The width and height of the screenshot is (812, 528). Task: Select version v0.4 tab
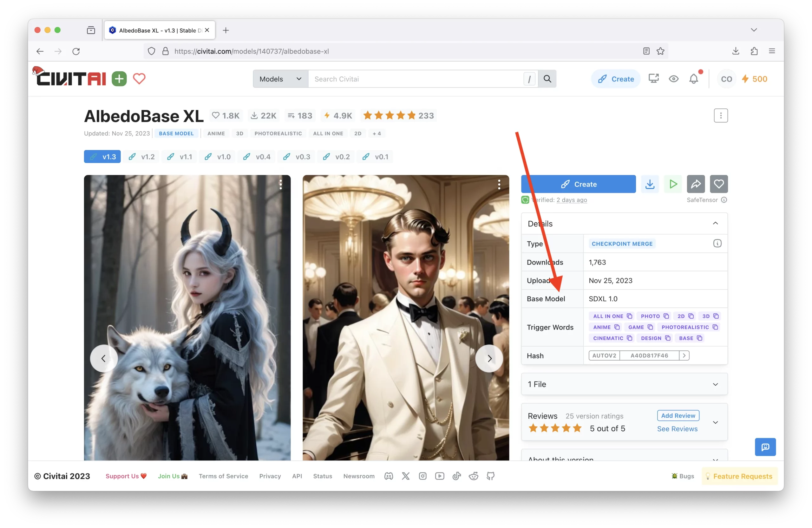click(257, 157)
